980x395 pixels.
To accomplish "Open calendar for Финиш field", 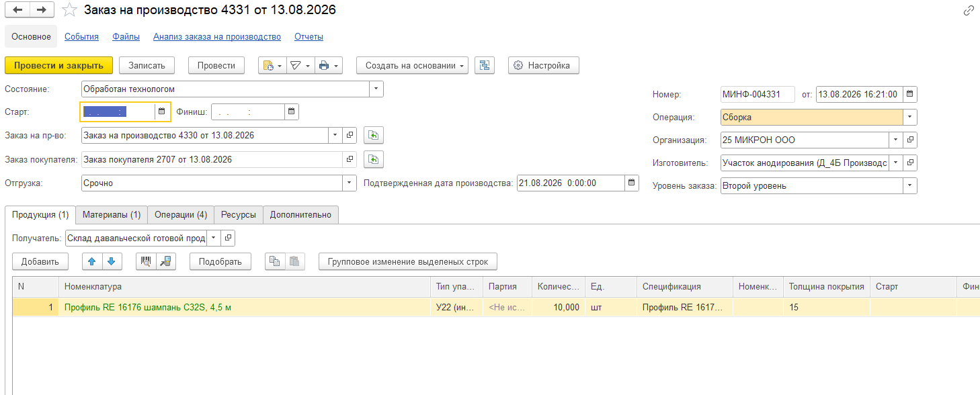I will [291, 112].
